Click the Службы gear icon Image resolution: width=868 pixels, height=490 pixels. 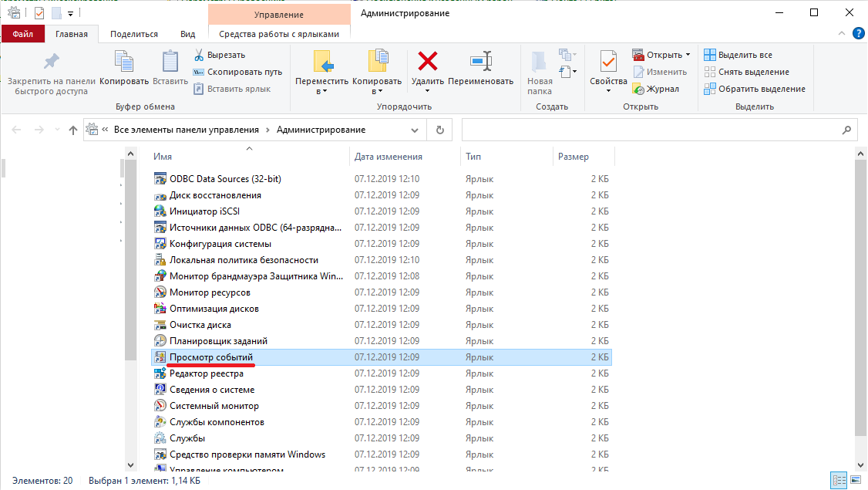pos(160,438)
